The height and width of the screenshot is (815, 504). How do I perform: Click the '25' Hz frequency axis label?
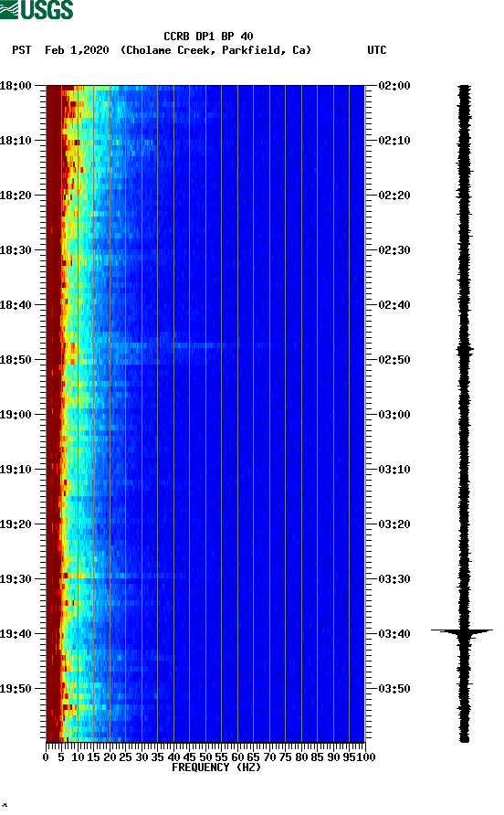coord(125,757)
